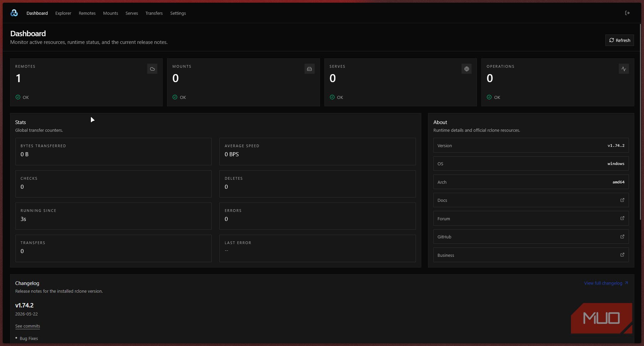Click the cloud icon on Remotes card
644x346 pixels.
click(152, 69)
